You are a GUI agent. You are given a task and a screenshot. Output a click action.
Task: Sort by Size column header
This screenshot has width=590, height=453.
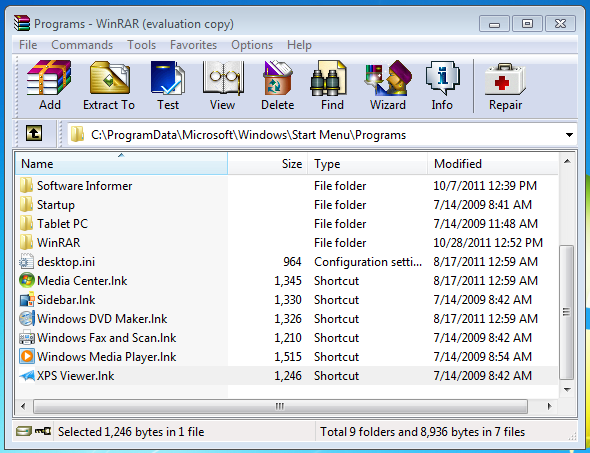[x=268, y=164]
